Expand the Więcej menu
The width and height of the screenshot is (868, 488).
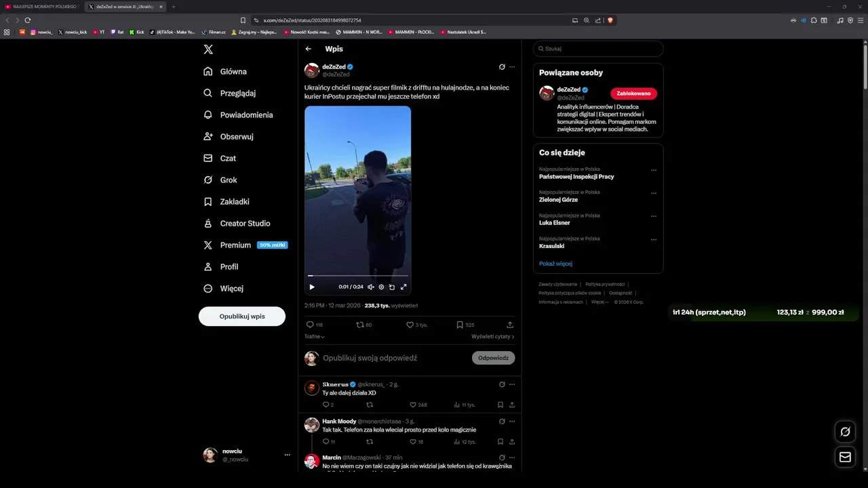point(223,288)
